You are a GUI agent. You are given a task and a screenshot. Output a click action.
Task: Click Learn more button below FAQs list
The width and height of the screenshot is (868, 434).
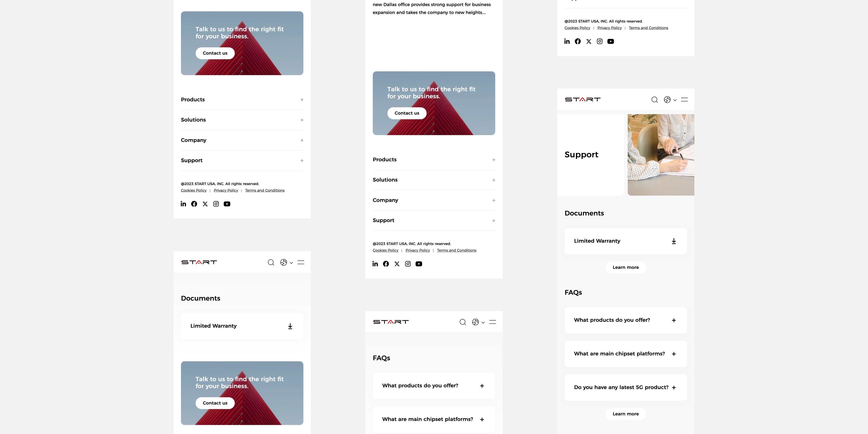(x=626, y=414)
